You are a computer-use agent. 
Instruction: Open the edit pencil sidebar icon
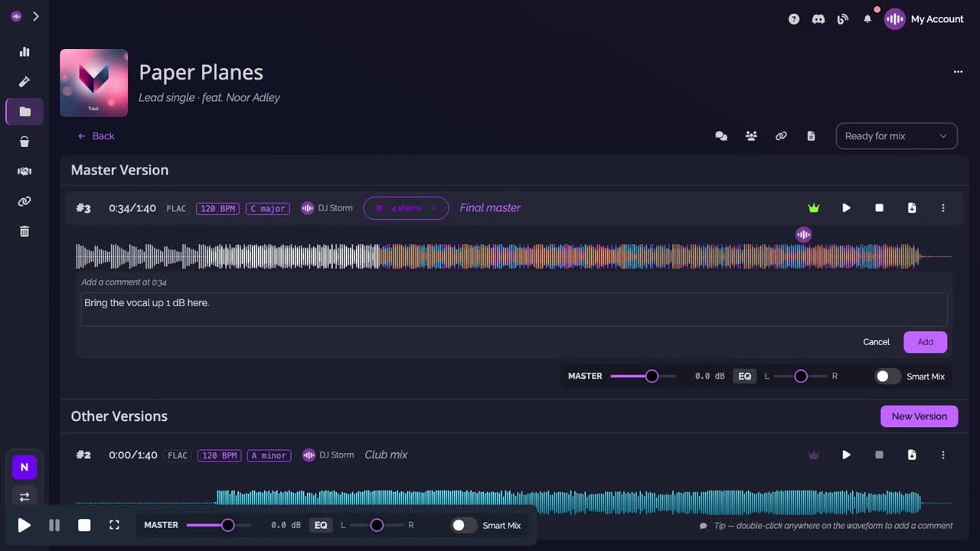24,82
